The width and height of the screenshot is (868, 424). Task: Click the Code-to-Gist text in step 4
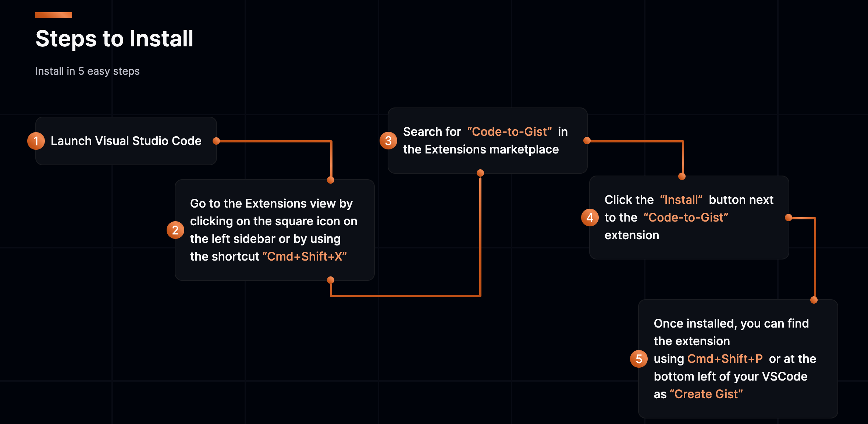click(686, 218)
